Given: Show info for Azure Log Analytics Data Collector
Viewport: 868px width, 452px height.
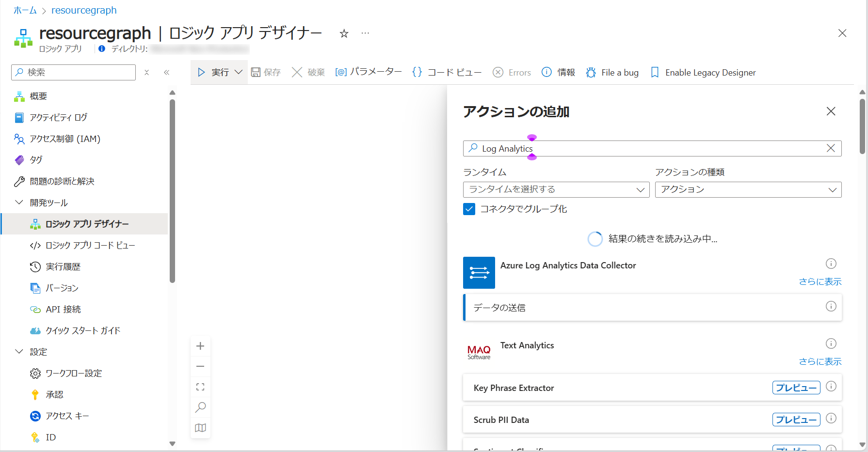Looking at the screenshot, I should click(831, 264).
